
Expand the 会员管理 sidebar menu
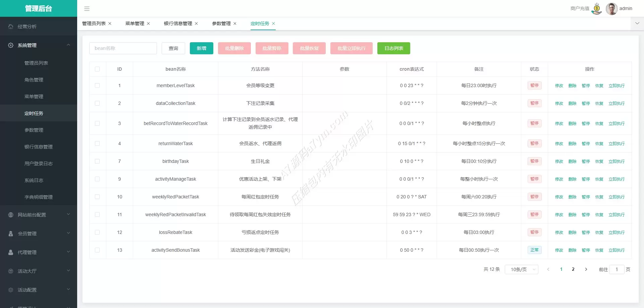[38, 234]
